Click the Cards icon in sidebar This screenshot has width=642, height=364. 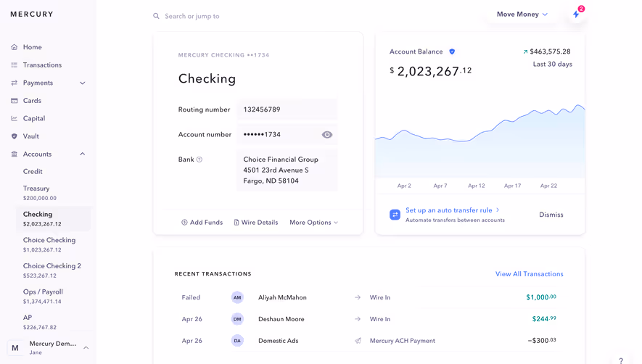point(15,100)
